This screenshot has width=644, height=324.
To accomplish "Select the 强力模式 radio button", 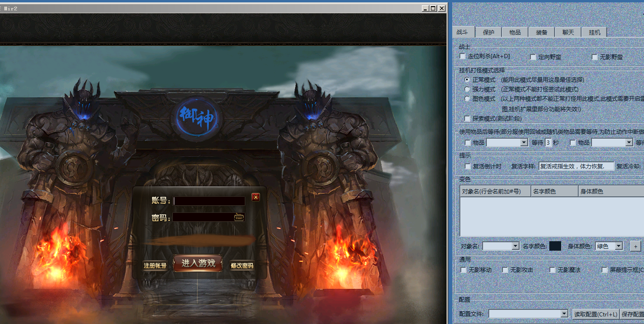I will (x=467, y=89).
